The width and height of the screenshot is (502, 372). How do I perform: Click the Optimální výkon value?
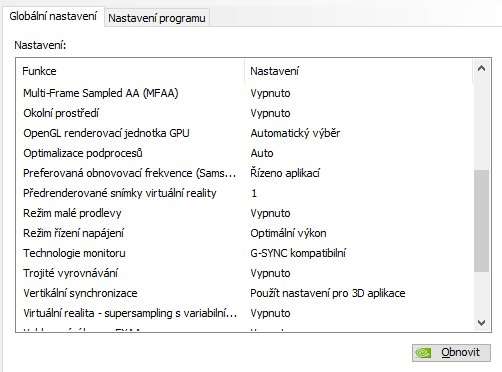(288, 233)
